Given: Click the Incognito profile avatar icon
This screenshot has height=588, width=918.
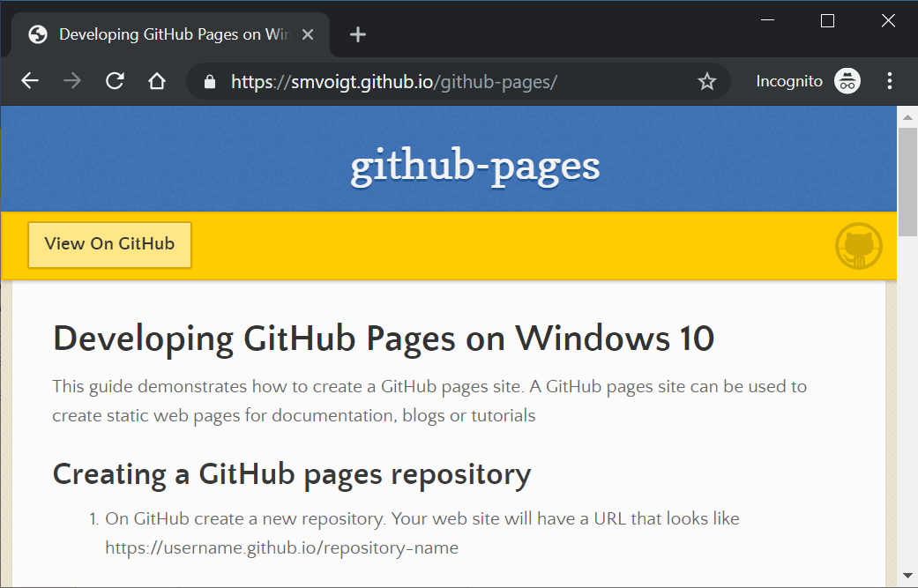Looking at the screenshot, I should [847, 80].
